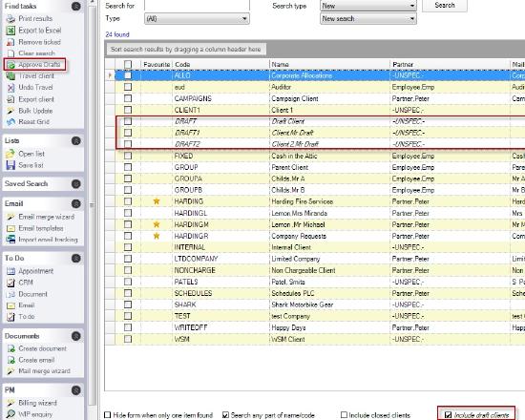Click the Email merge wizard link

[46, 217]
